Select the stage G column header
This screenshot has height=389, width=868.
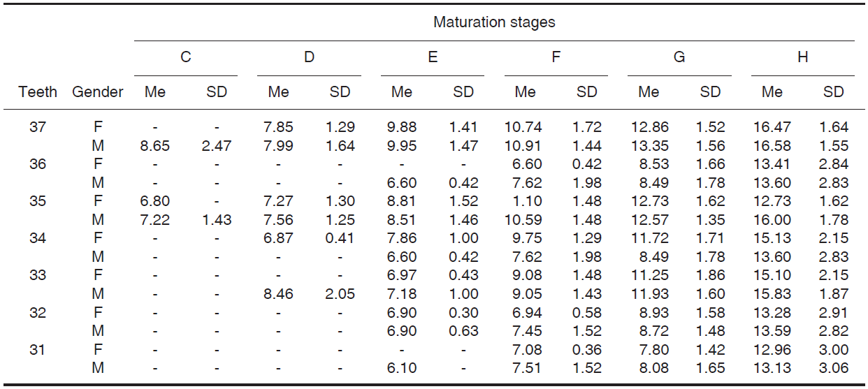point(679,58)
